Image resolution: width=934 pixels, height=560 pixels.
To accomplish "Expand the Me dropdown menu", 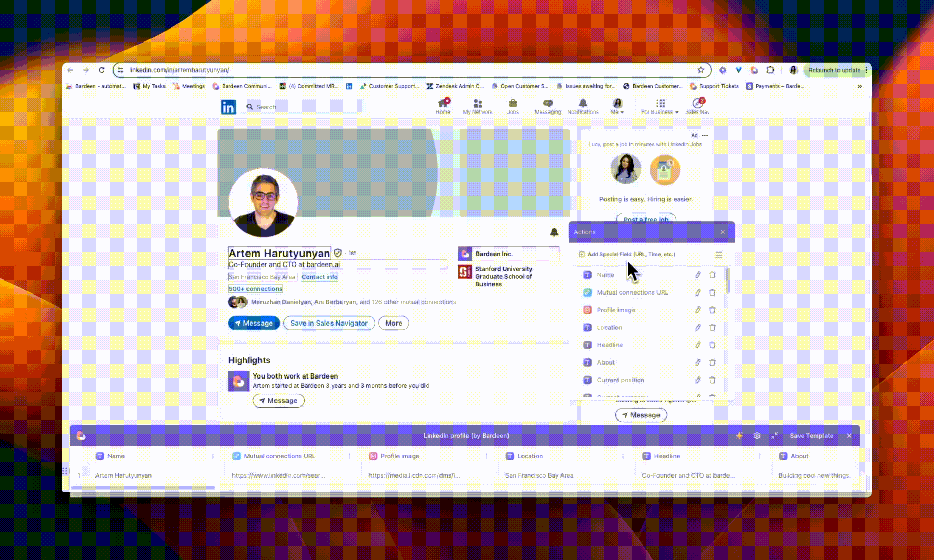I will (x=617, y=106).
